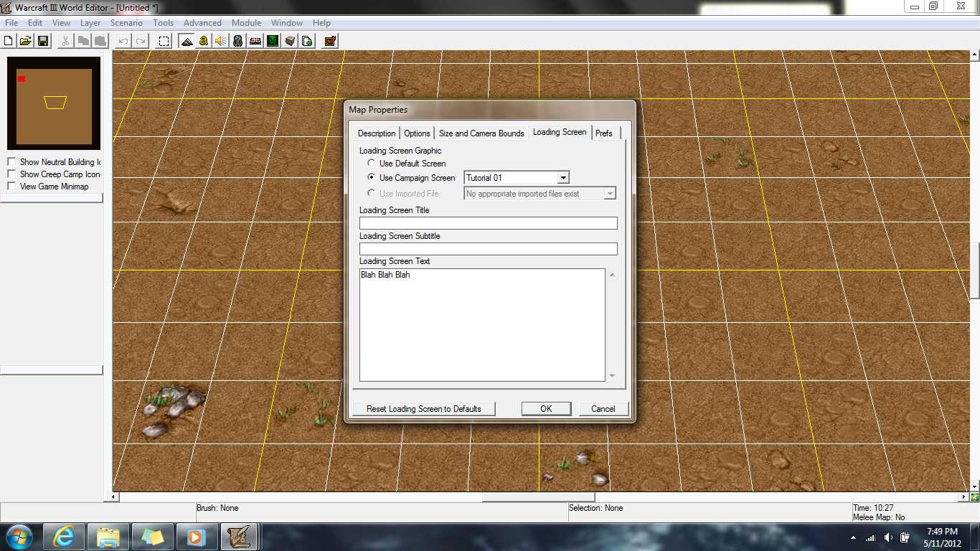Select Use Default Screen radio button

click(371, 164)
